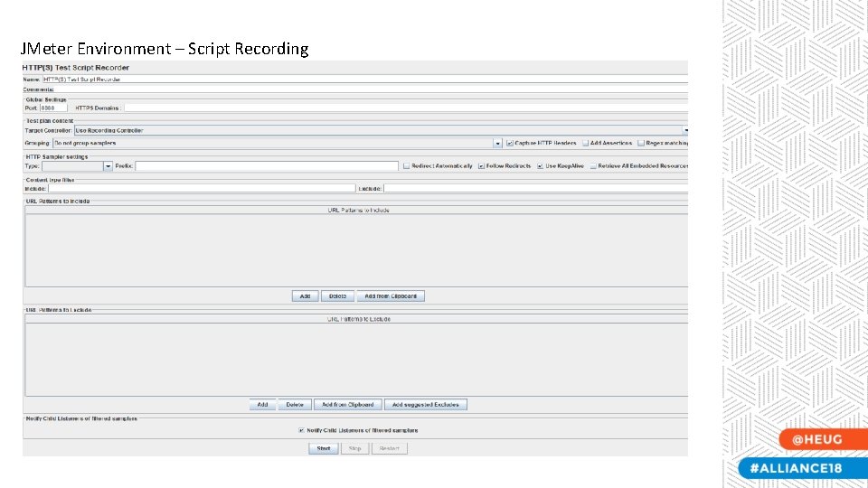Image resolution: width=868 pixels, height=488 pixels.
Task: Enable the Retrieve All Embedded Resources checkbox
Action: tap(593, 166)
